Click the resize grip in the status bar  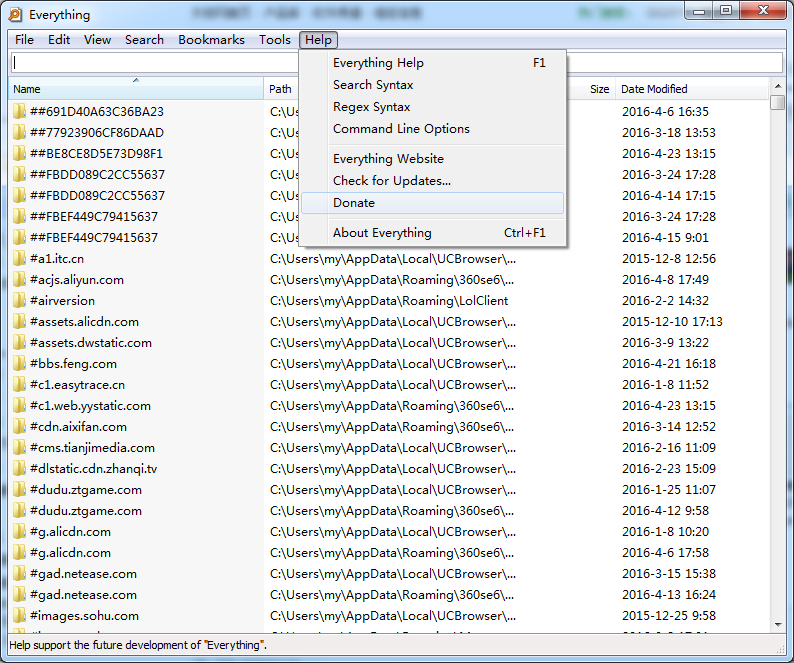[x=780, y=648]
